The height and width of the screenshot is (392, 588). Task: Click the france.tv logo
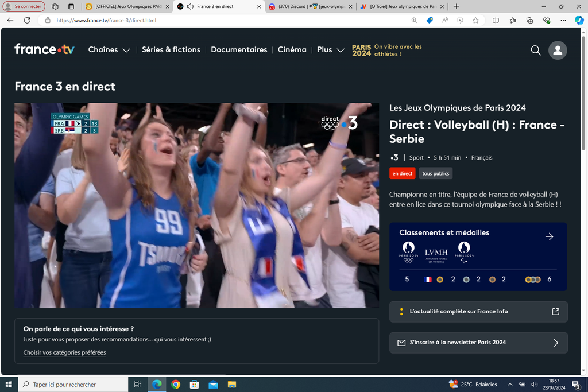(44, 49)
